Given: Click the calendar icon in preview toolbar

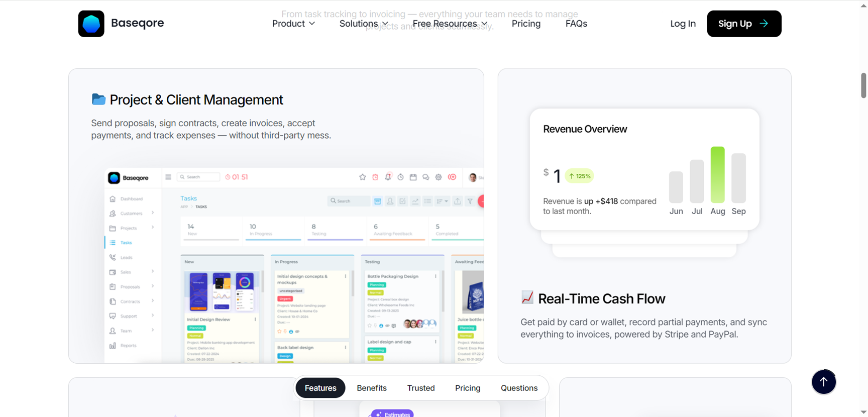Looking at the screenshot, I should coord(413,177).
